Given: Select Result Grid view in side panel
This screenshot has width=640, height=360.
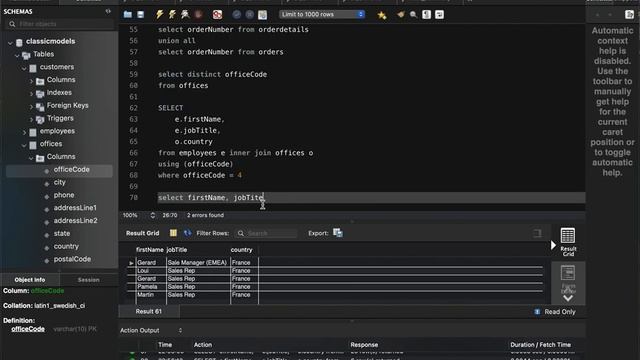Looking at the screenshot, I should (x=568, y=242).
